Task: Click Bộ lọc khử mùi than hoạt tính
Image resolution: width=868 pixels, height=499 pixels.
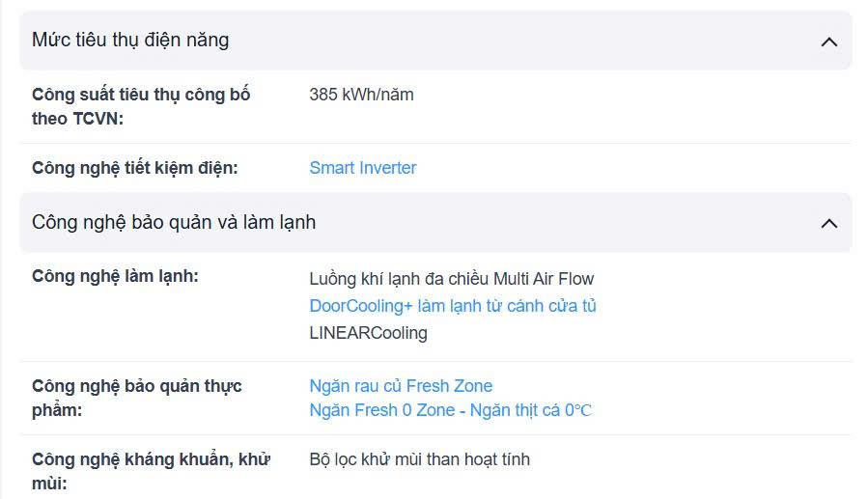Action: click(x=419, y=459)
